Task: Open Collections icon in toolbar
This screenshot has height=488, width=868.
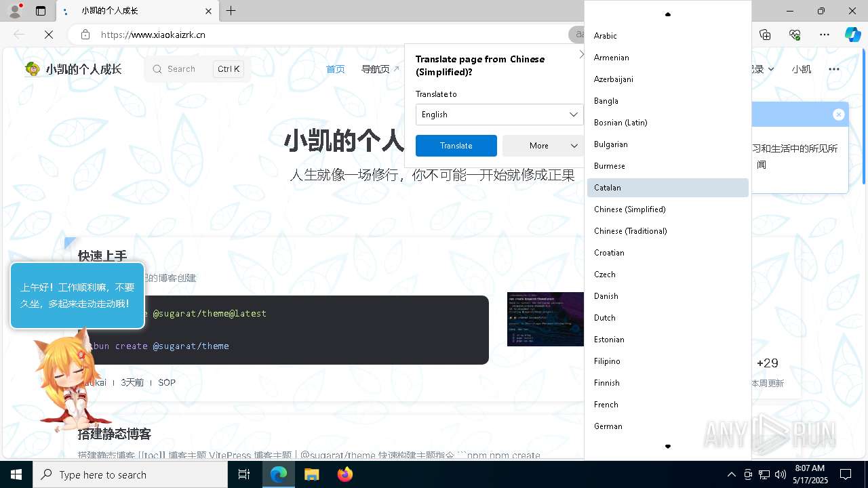Action: pos(765,35)
